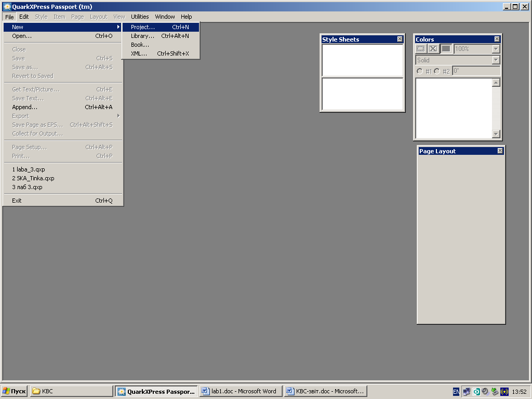
Task: Open the Utilities menu
Action: tap(140, 17)
